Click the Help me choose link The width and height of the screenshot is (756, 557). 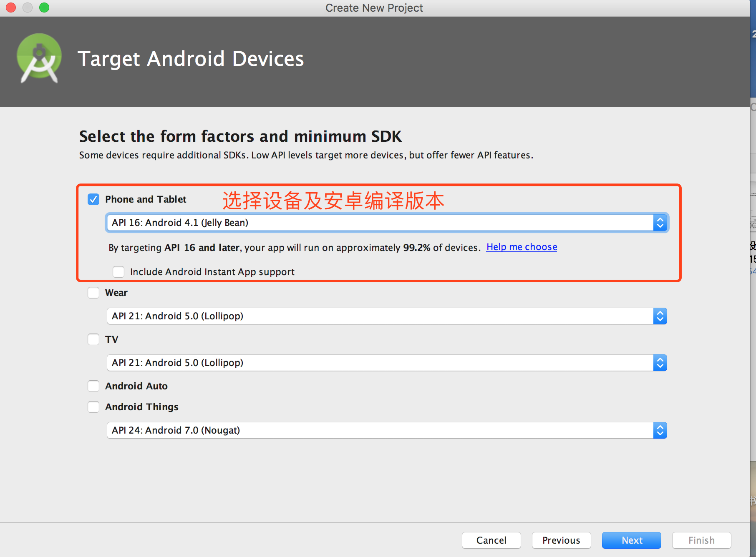point(522,247)
